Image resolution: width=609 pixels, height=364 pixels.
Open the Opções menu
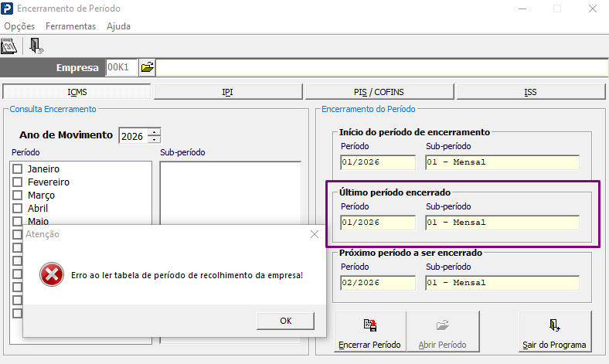(19, 26)
